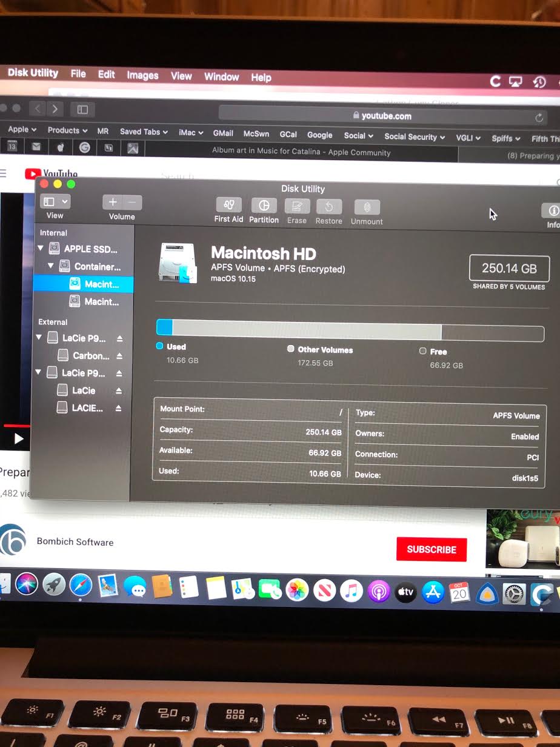Click Bombich Software channel name
The image size is (560, 747).
point(75,542)
